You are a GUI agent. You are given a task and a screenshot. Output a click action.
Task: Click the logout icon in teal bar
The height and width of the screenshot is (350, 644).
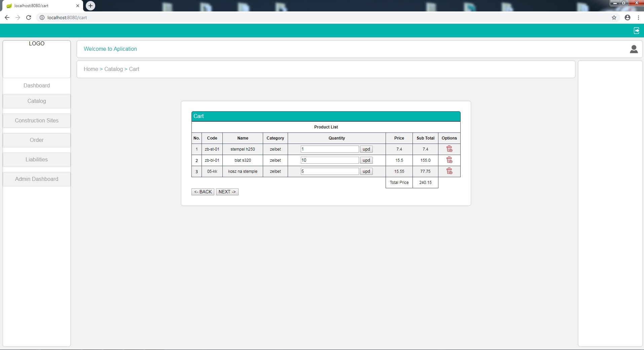pos(636,31)
